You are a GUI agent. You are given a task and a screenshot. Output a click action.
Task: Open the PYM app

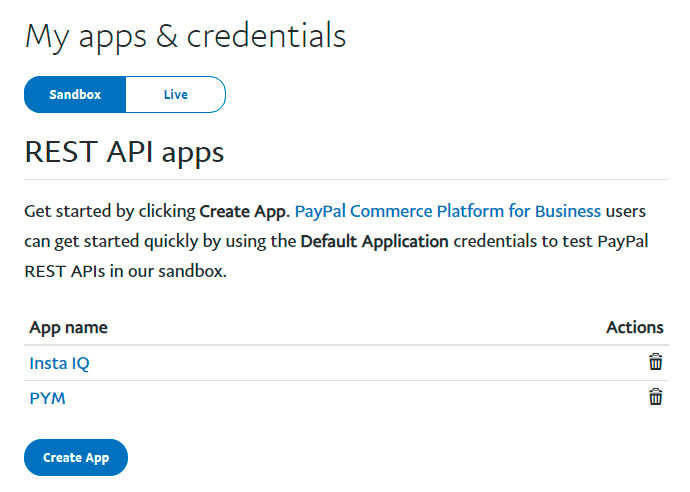47,398
